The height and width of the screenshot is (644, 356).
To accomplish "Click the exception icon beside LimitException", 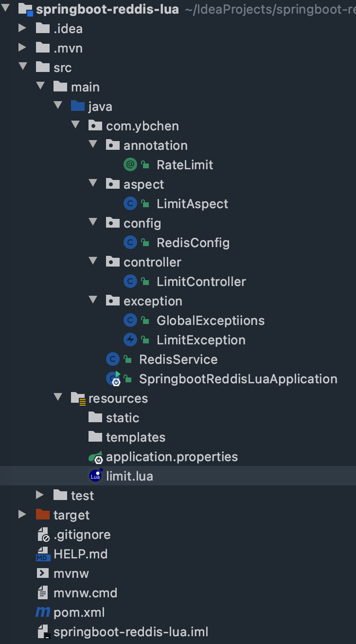I will 130,340.
